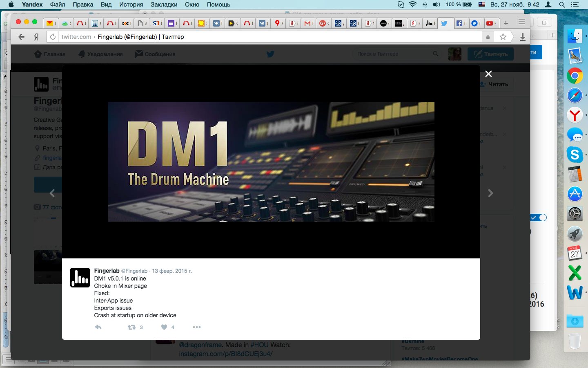Image resolution: width=588 pixels, height=368 pixels.
Task: Open Wi-Fi status menu
Action: point(413,4)
